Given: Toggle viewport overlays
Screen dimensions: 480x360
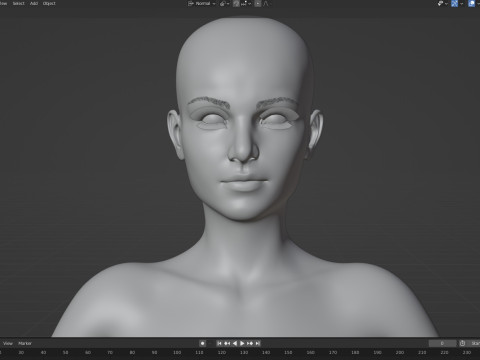Looking at the screenshot, I should coord(472,4).
